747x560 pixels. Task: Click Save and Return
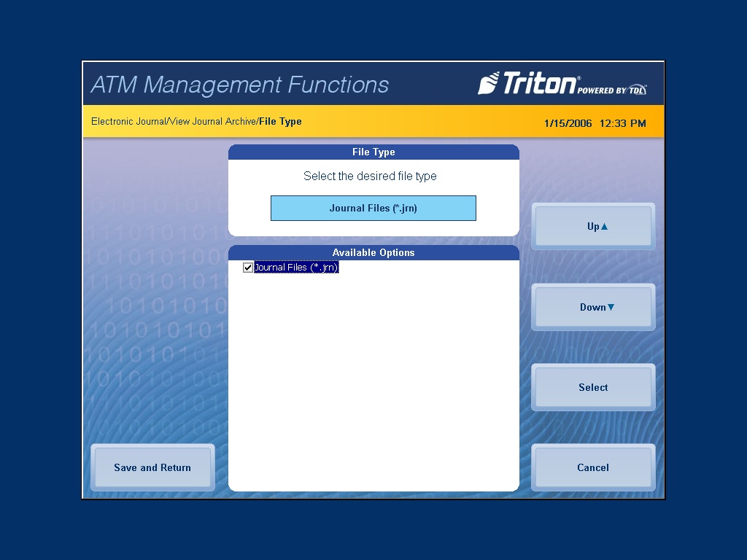(152, 467)
